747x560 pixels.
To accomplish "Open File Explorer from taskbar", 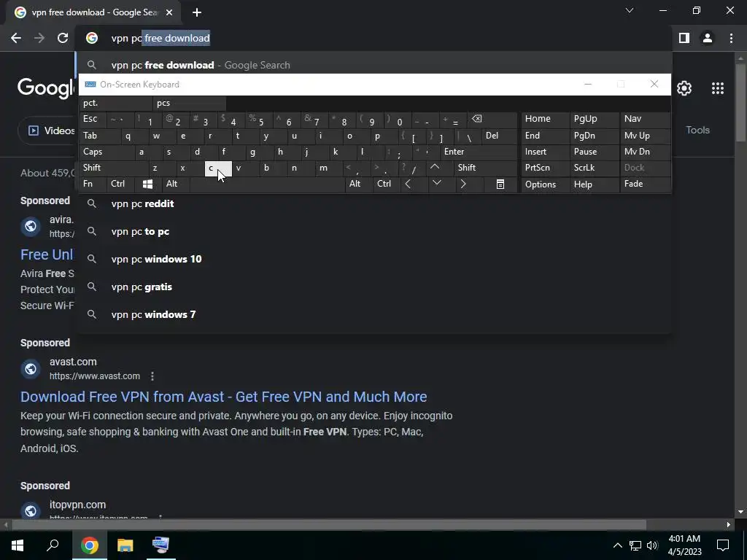I will [125, 545].
